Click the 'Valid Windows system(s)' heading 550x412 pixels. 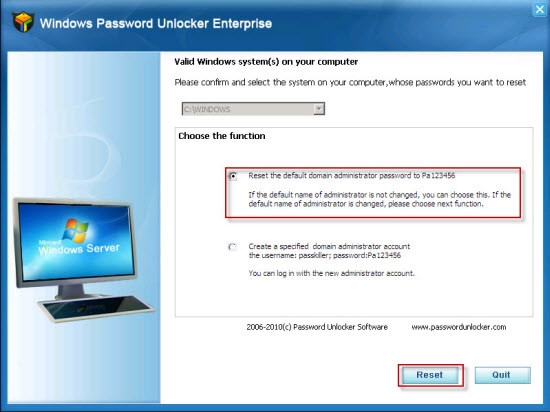(x=266, y=62)
